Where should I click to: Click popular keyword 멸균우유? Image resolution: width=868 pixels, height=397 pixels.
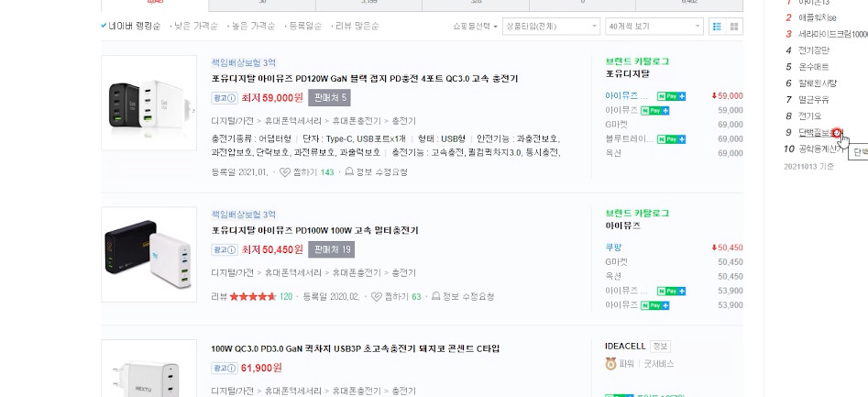click(x=813, y=100)
